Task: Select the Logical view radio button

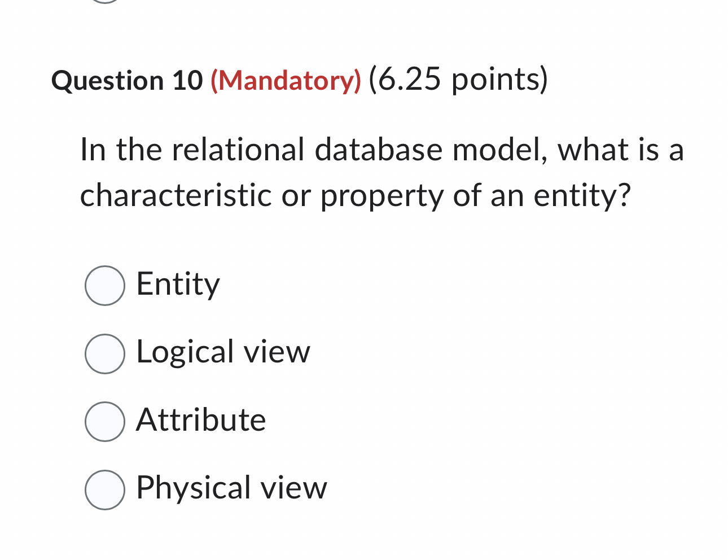Action: [105, 353]
